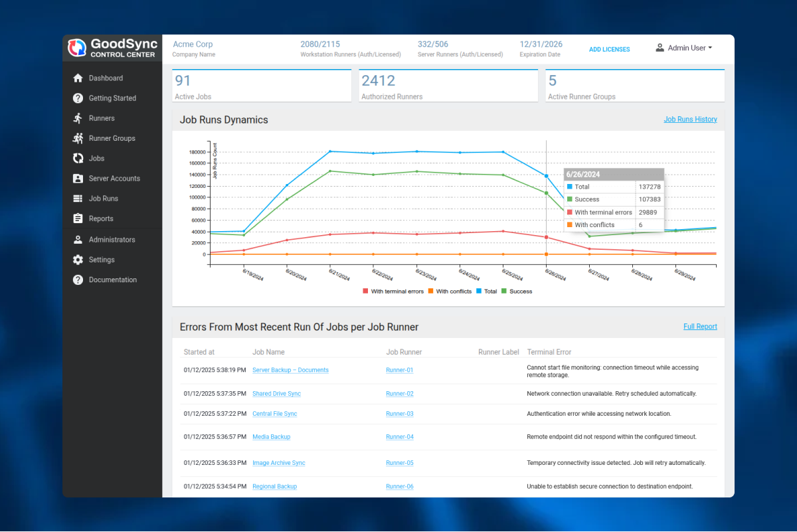Open the Documentation sidebar item
The image size is (797, 532).
(x=112, y=280)
